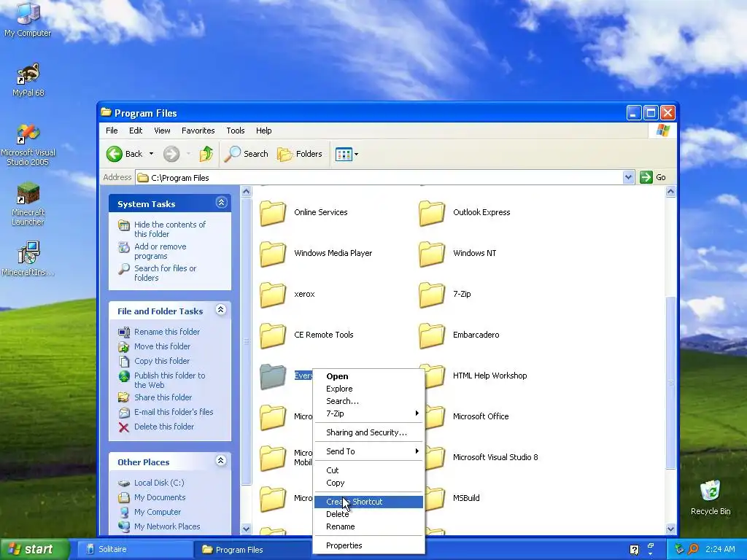Choose Rename in the context menu
The width and height of the screenshot is (747, 560).
click(368, 526)
